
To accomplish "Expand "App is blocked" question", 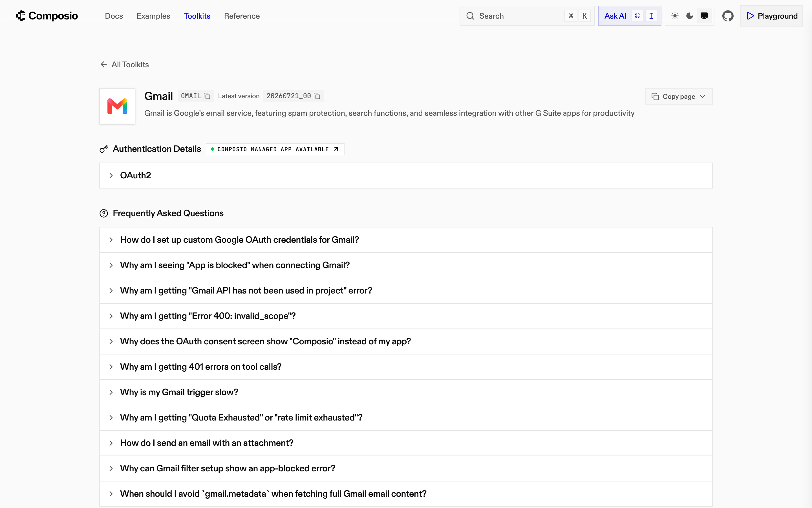I will 406,265.
